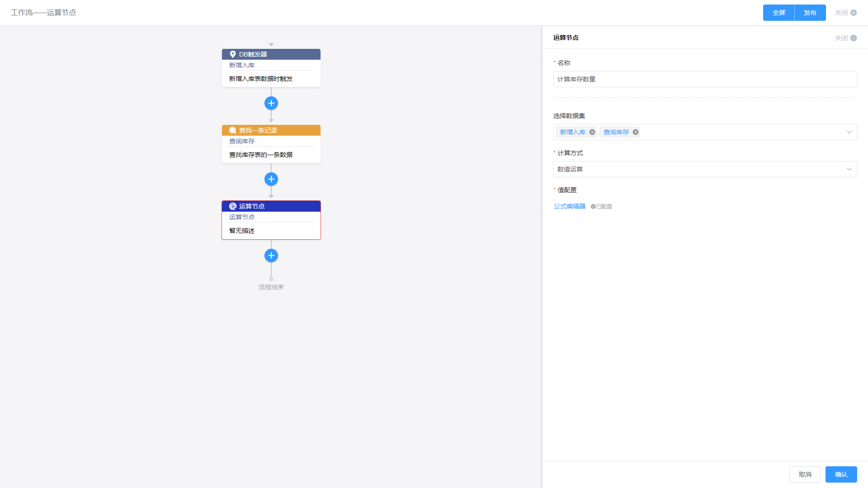
Task: Open the 计算方式 dropdown
Action: click(x=705, y=169)
